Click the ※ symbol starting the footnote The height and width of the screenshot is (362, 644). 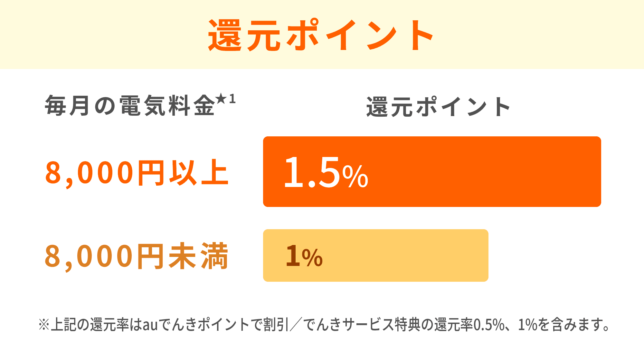(43, 325)
